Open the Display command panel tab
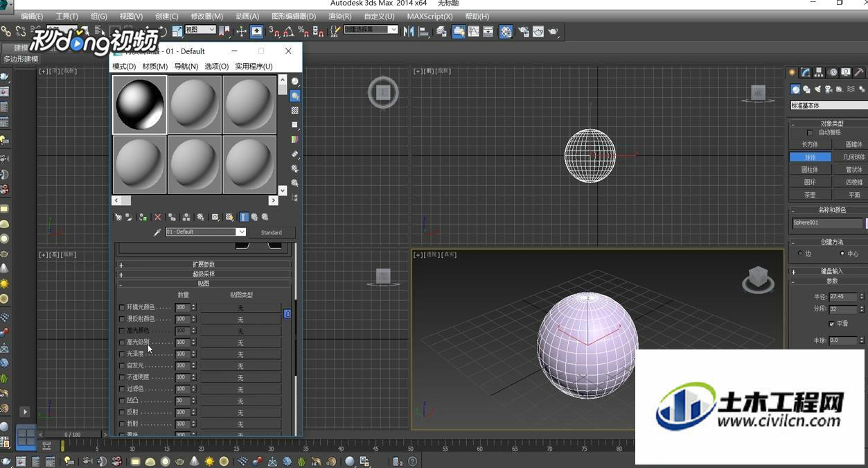 click(x=846, y=72)
